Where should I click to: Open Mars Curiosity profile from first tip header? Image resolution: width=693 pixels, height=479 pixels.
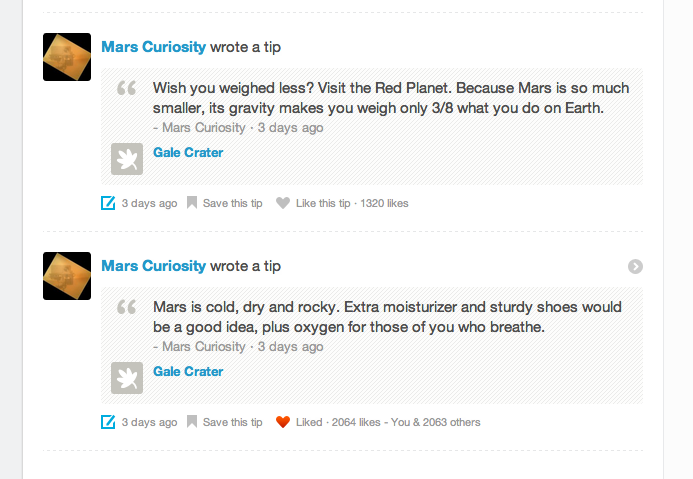[x=153, y=47]
